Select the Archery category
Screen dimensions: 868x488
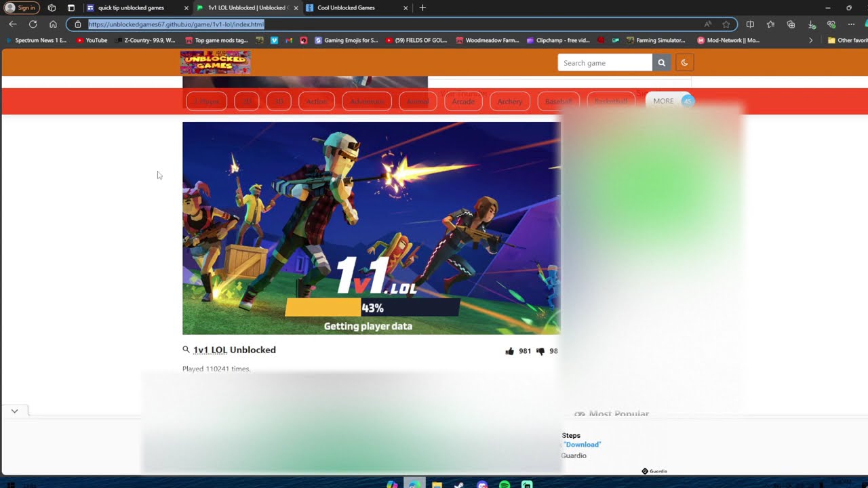point(510,101)
